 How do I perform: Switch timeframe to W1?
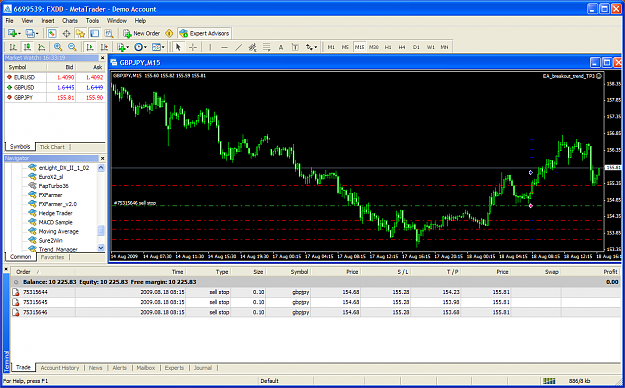pyautogui.click(x=430, y=47)
